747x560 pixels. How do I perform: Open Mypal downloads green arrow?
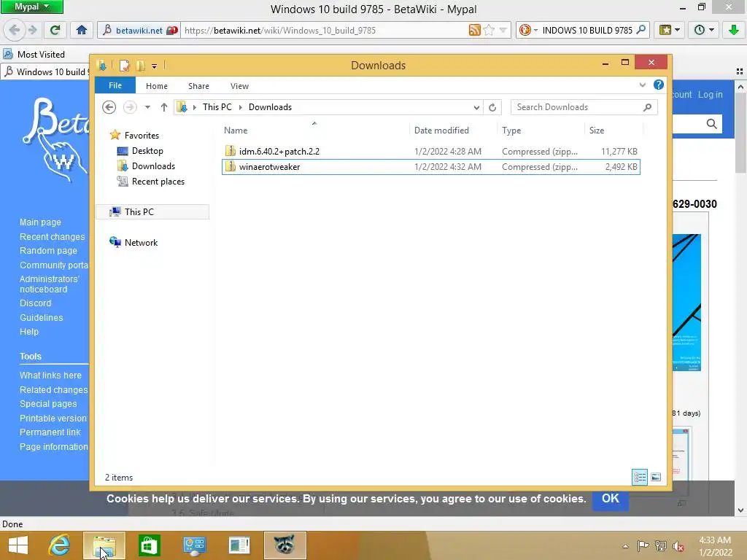[734, 30]
